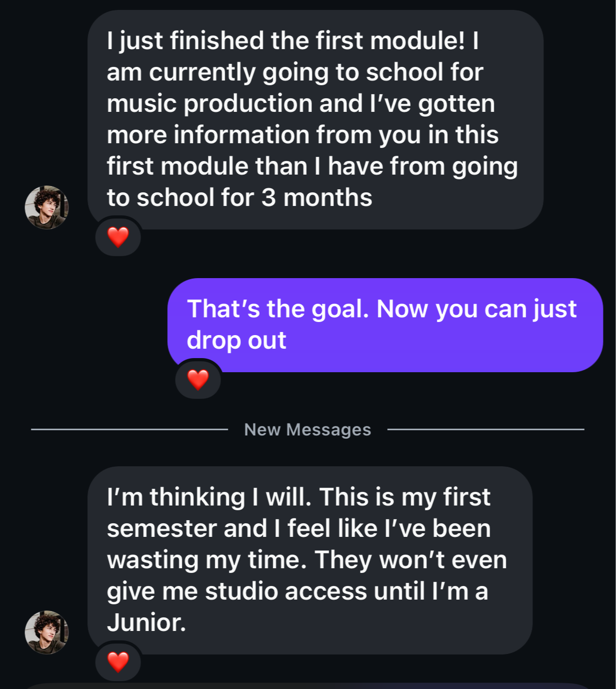The width and height of the screenshot is (616, 689).
Task: Select the "I'm thinking I will" message bubble
Action: (309, 559)
